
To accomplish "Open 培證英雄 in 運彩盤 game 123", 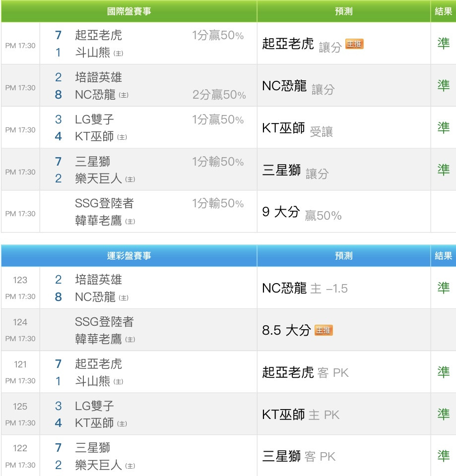I will [98, 280].
